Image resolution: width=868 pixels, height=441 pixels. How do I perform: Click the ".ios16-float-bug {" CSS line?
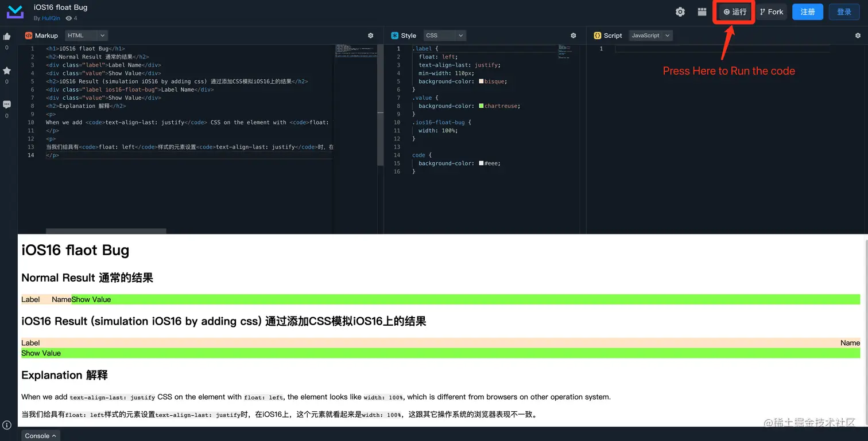point(442,122)
